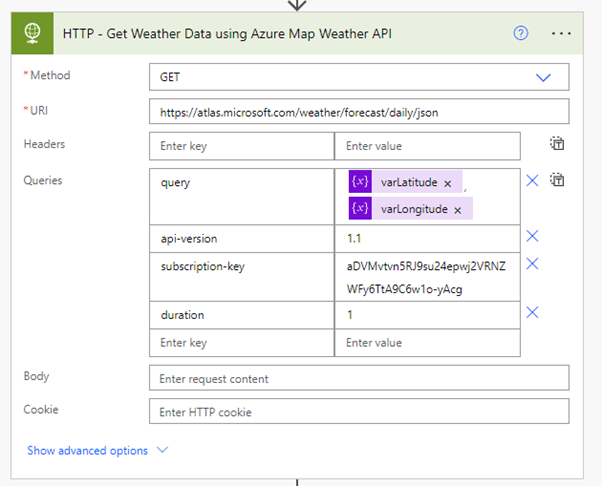602x486 pixels.
Task: Edit the api-version key cell
Action: 241,238
